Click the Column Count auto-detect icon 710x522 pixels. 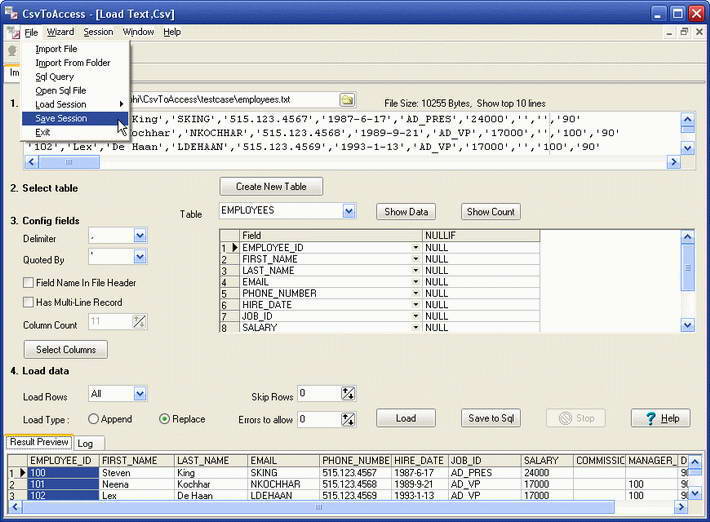pyautogui.click(x=139, y=322)
